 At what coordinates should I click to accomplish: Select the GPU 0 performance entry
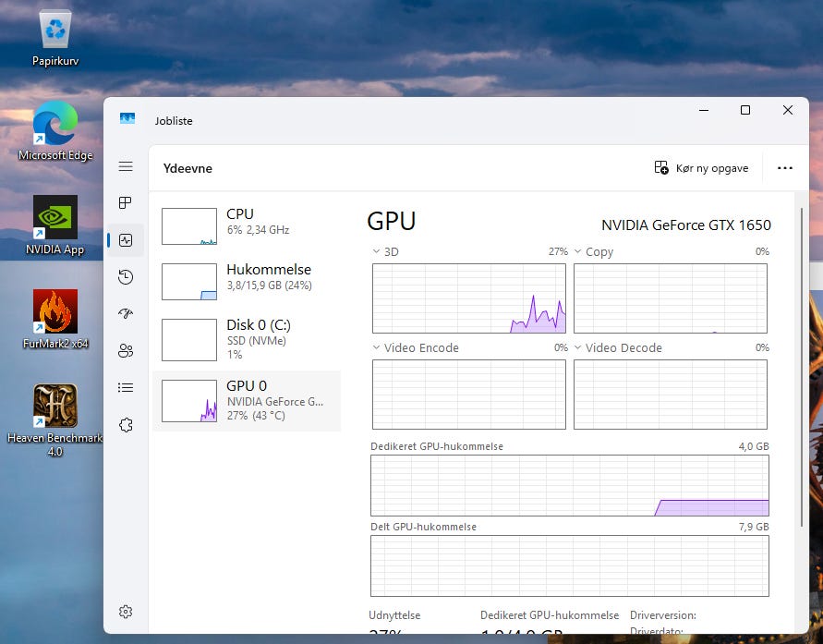[247, 400]
